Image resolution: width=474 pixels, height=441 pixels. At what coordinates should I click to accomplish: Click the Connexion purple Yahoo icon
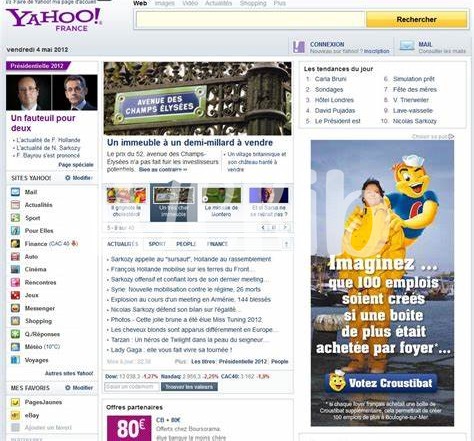[299, 47]
